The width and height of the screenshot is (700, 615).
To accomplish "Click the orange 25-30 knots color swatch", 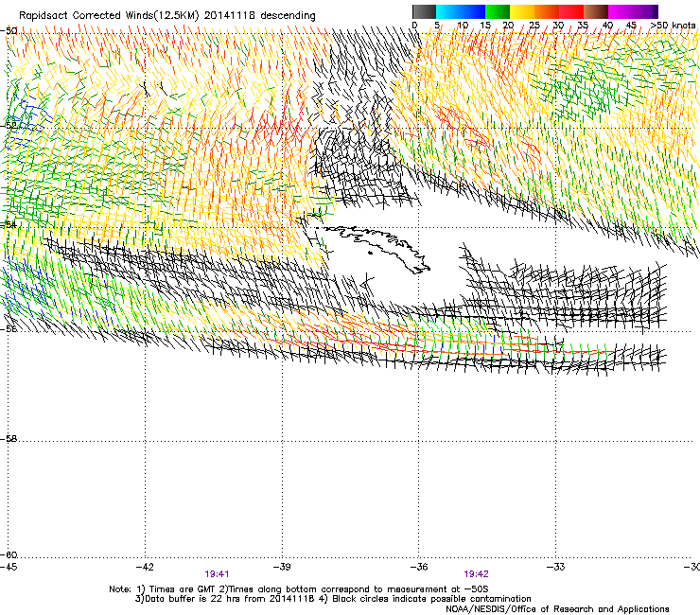I will pos(547,11).
